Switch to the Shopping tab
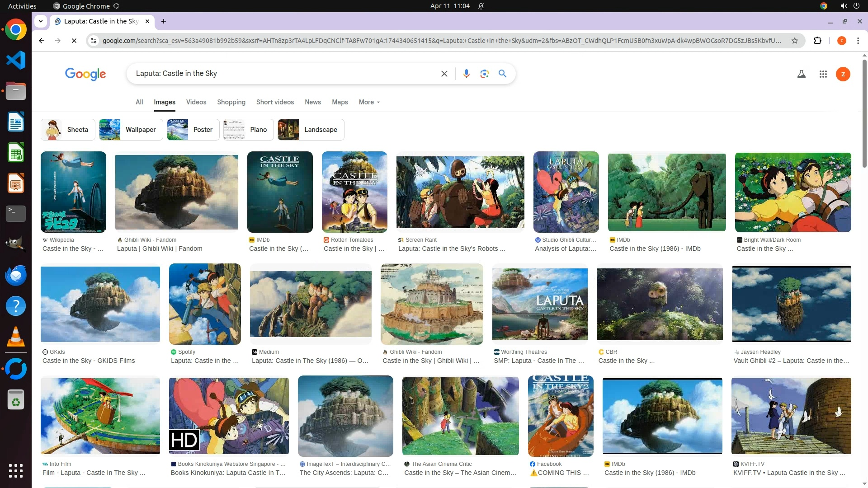The image size is (868, 488). (x=231, y=102)
